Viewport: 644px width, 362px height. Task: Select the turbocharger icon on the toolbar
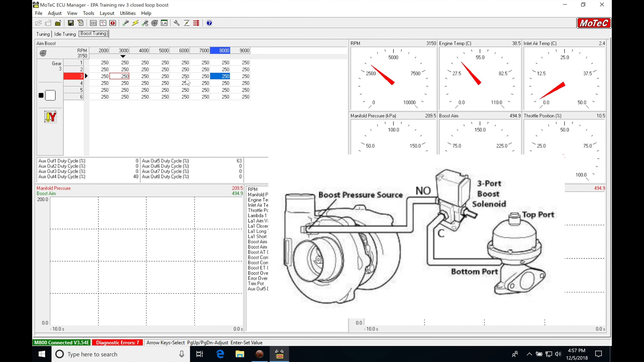[x=155, y=23]
